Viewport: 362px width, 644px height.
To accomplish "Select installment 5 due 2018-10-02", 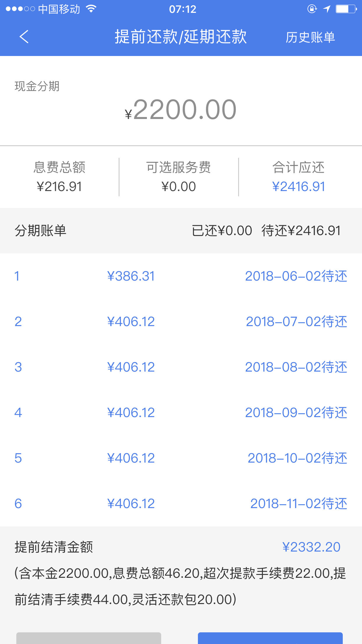I will [x=181, y=458].
